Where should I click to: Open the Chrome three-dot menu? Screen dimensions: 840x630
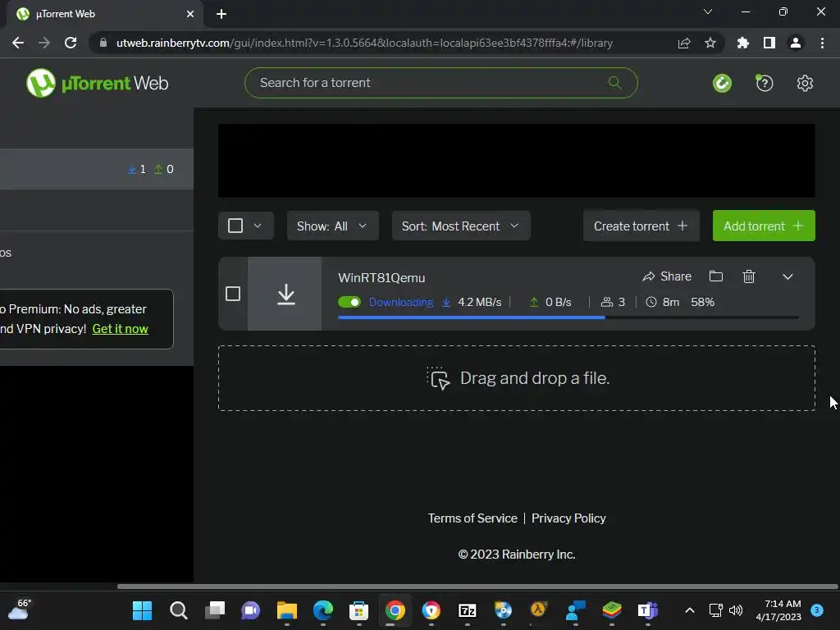pyautogui.click(x=822, y=43)
